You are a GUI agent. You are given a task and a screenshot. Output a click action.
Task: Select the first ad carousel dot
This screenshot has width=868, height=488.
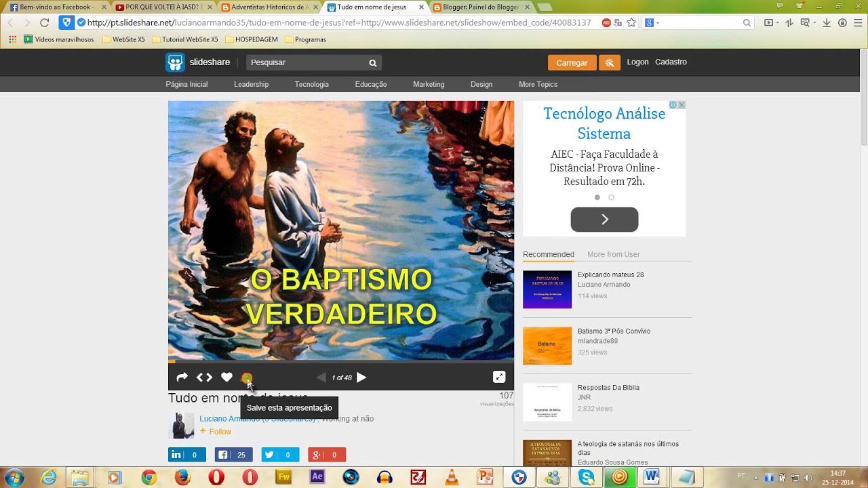tap(597, 197)
